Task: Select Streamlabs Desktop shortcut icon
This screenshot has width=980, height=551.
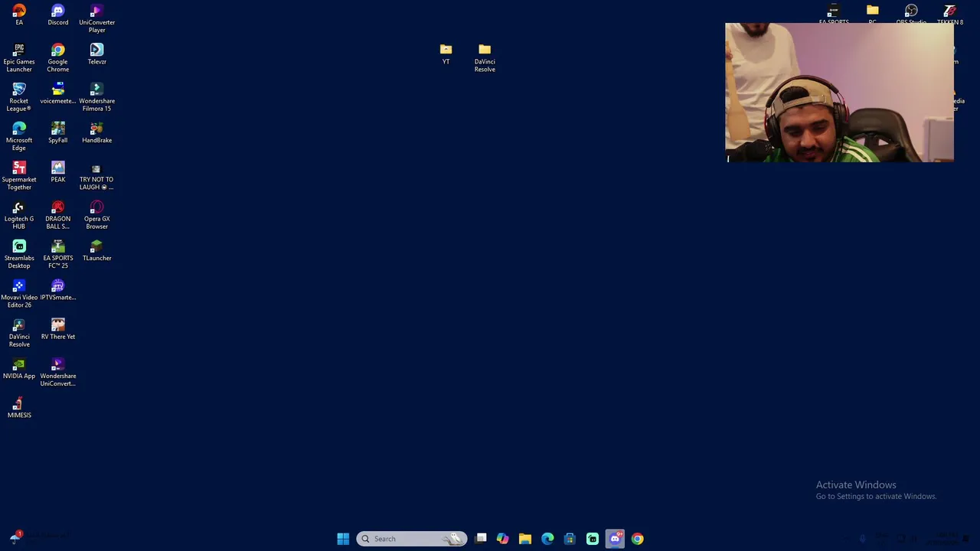Action: click(x=19, y=254)
